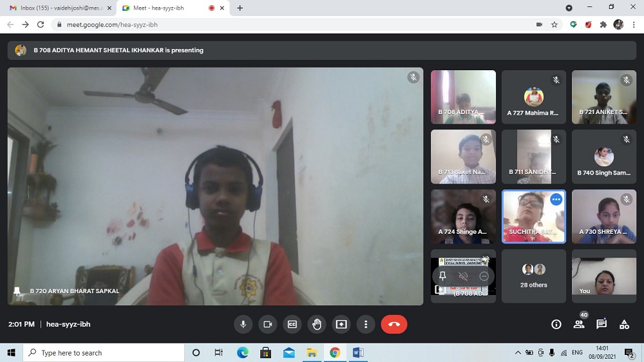Image resolution: width=644 pixels, height=362 pixels.
Task: Open a new browser tab
Action: (240, 8)
